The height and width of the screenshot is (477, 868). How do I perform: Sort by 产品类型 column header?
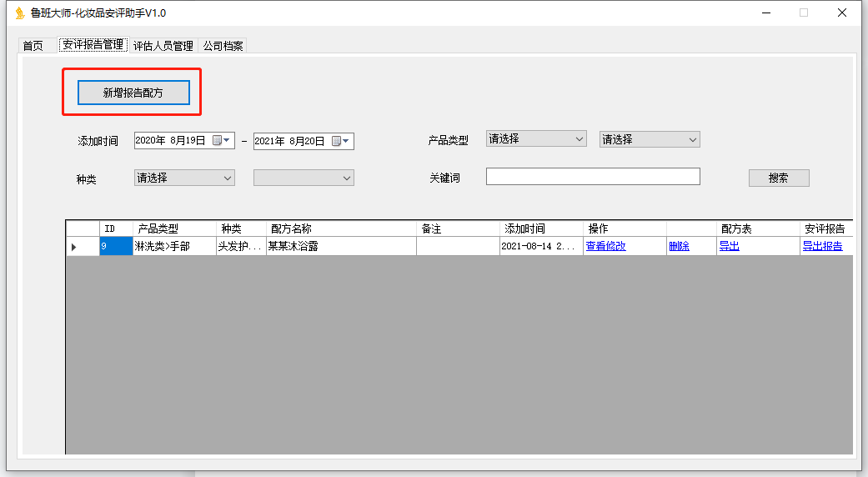tap(174, 228)
